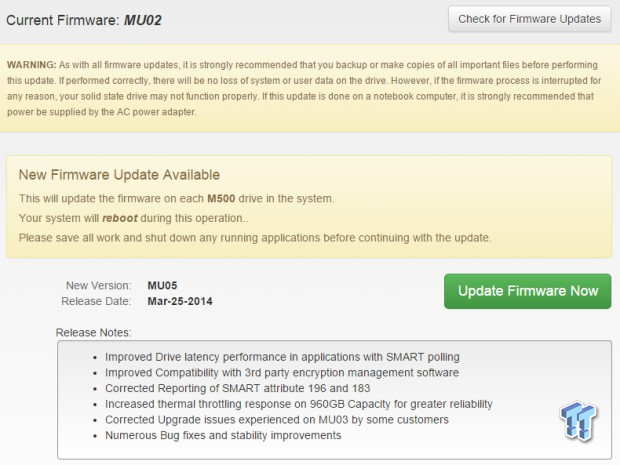
Task: Select the MU05 new version value
Action: click(162, 285)
